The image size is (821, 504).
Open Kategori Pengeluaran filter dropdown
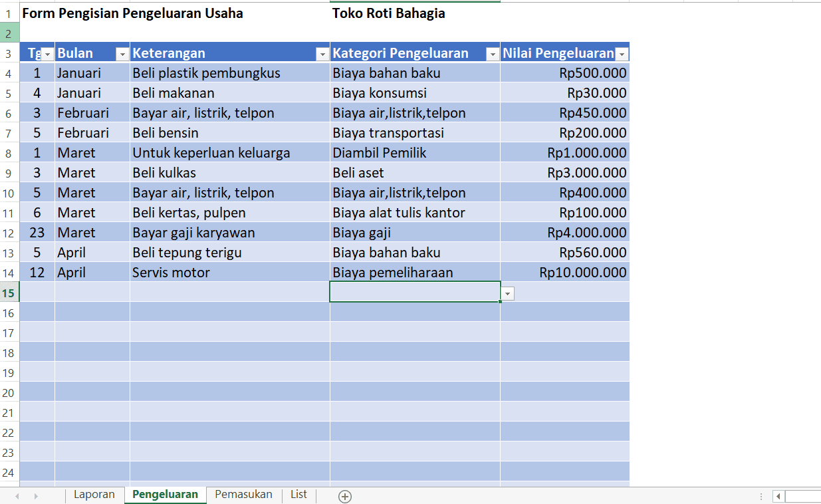click(x=493, y=54)
